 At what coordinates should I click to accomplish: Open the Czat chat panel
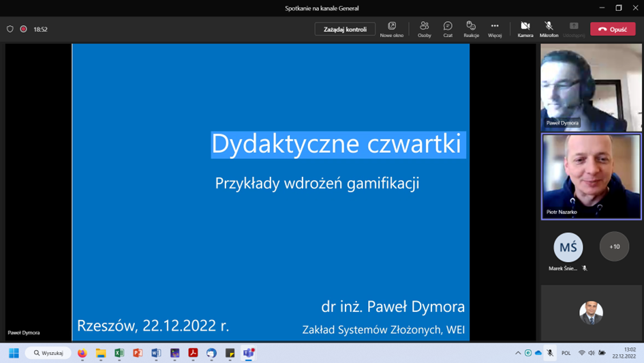448,28
